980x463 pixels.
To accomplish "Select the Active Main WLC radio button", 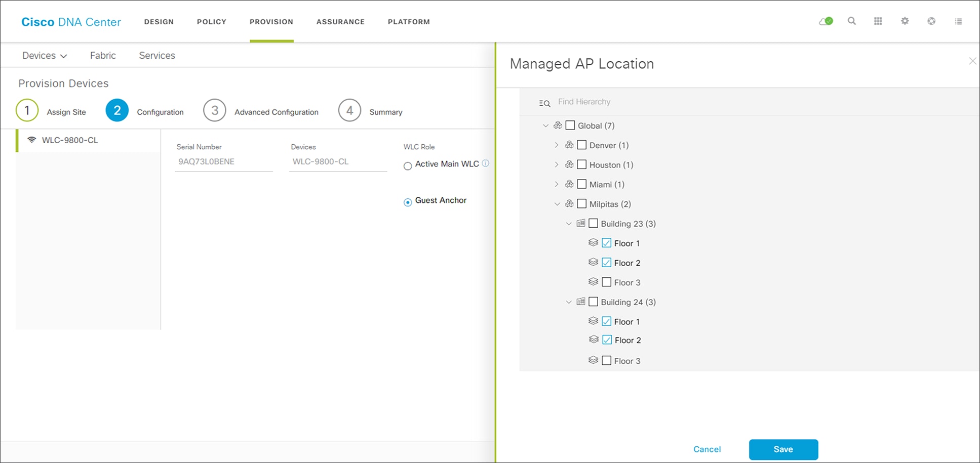I will [408, 166].
